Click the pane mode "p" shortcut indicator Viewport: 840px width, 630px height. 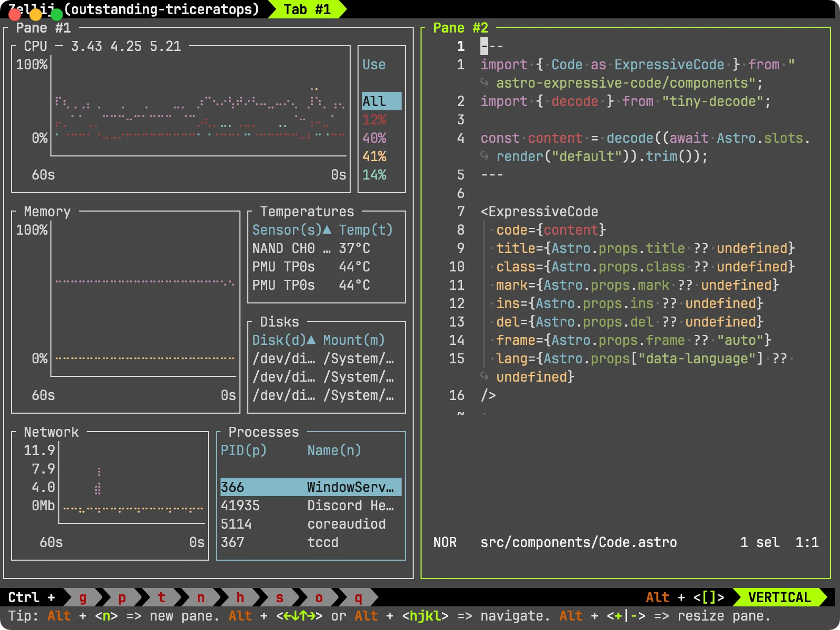coord(122,597)
